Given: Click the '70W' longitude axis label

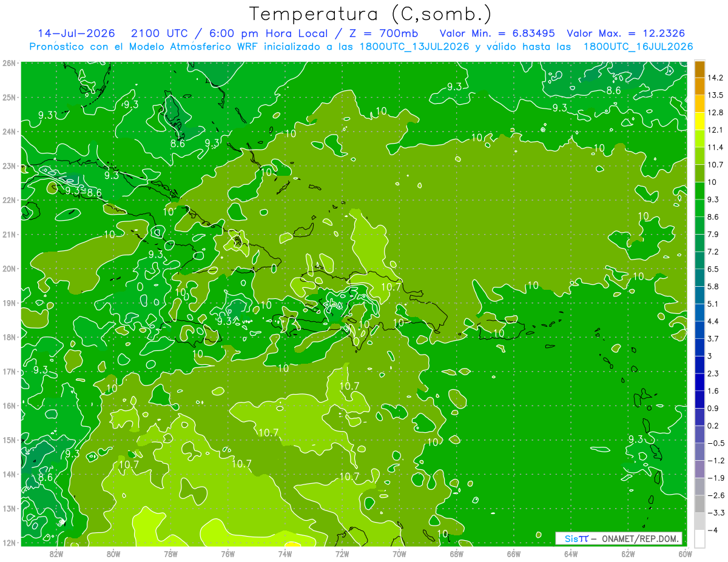Looking at the screenshot, I should click(399, 554).
